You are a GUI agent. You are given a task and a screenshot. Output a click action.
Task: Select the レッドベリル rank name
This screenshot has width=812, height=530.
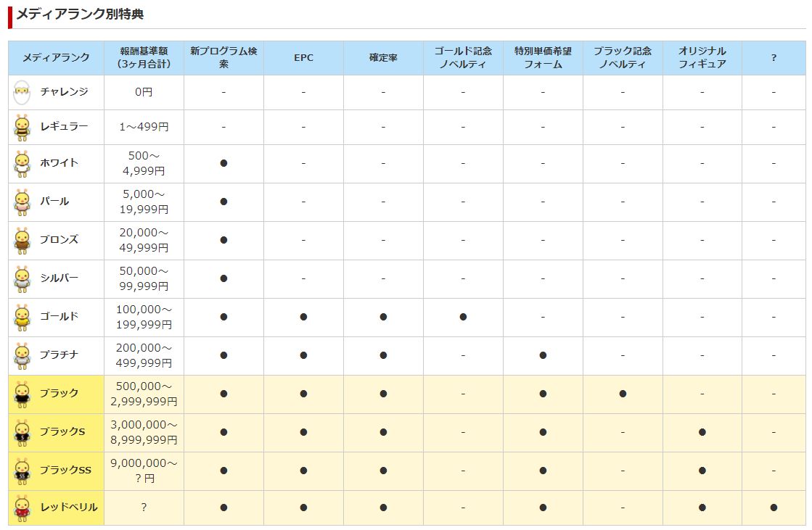pyautogui.click(x=69, y=508)
